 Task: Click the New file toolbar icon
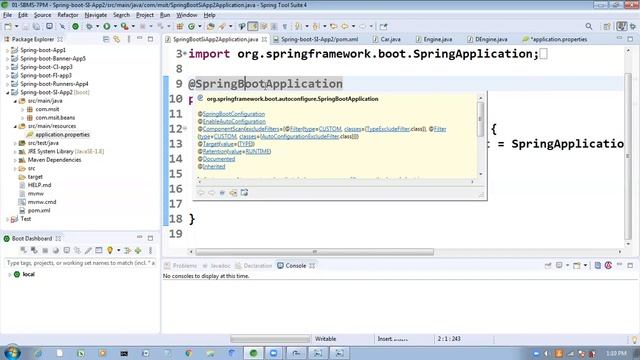(8, 27)
